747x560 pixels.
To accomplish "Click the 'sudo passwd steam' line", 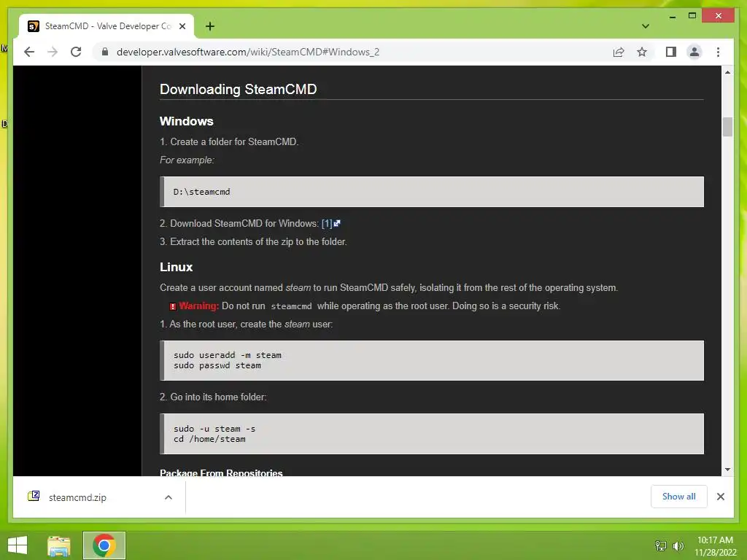I will tap(217, 366).
